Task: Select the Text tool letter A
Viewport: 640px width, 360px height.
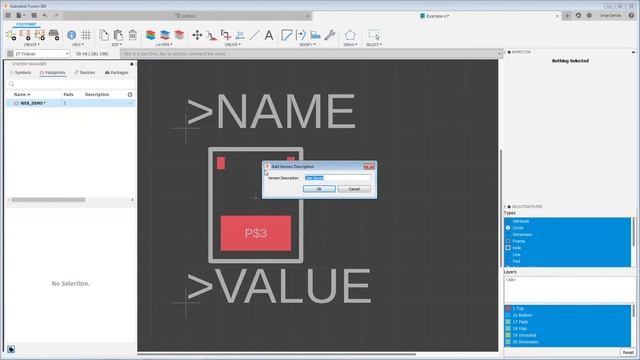Action: (269, 35)
